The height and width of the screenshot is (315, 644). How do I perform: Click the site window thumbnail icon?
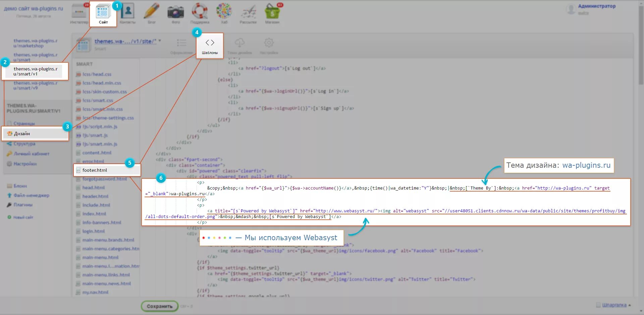[x=84, y=45]
